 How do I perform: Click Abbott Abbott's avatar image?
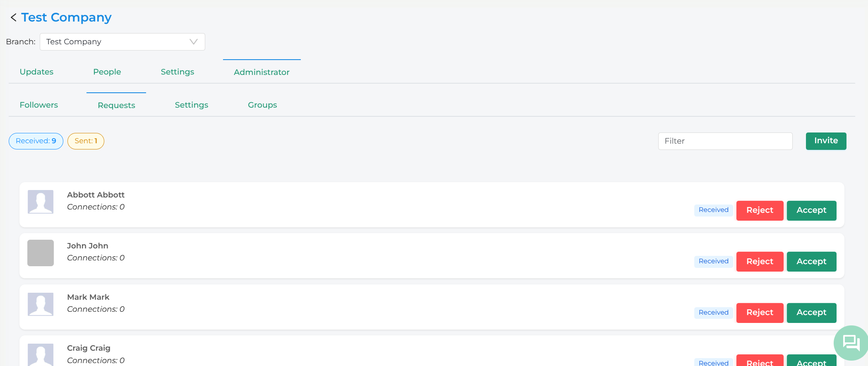41,202
